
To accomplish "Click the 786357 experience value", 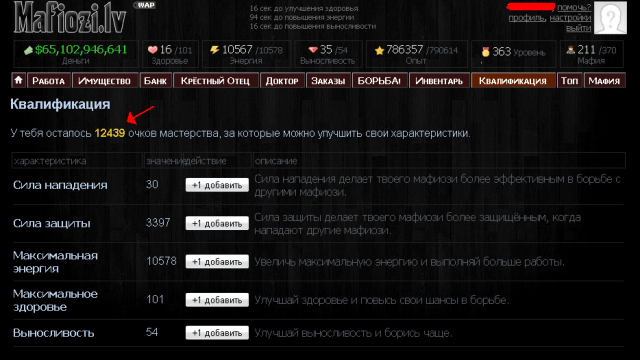I will tap(404, 49).
